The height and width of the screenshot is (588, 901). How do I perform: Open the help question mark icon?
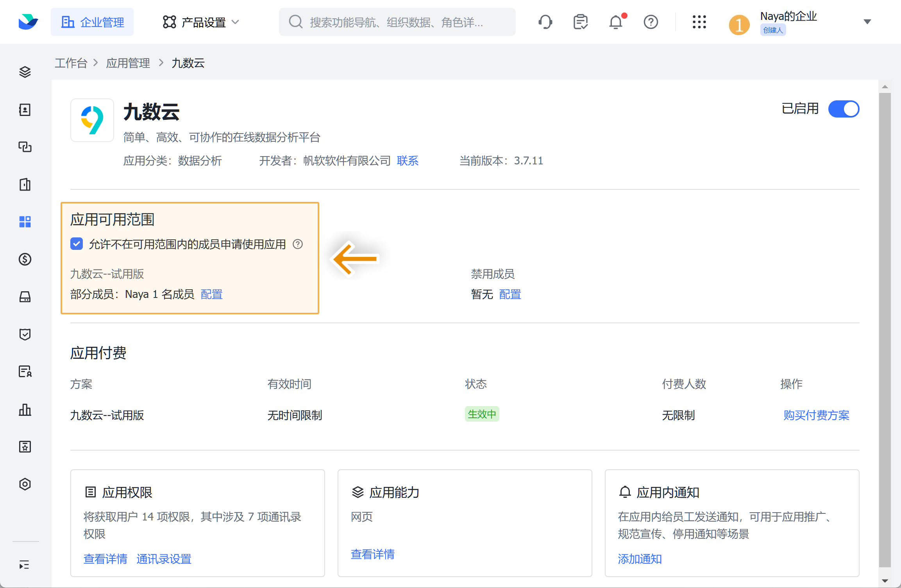tap(651, 22)
